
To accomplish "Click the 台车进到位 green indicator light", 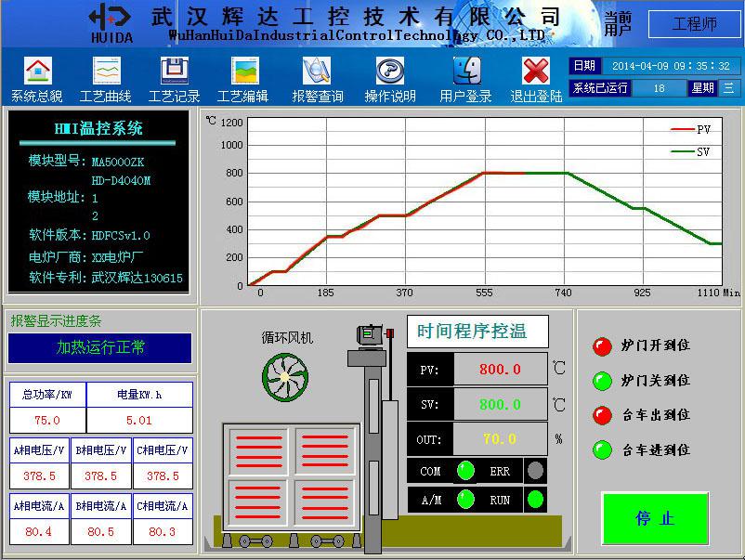I will (x=603, y=450).
